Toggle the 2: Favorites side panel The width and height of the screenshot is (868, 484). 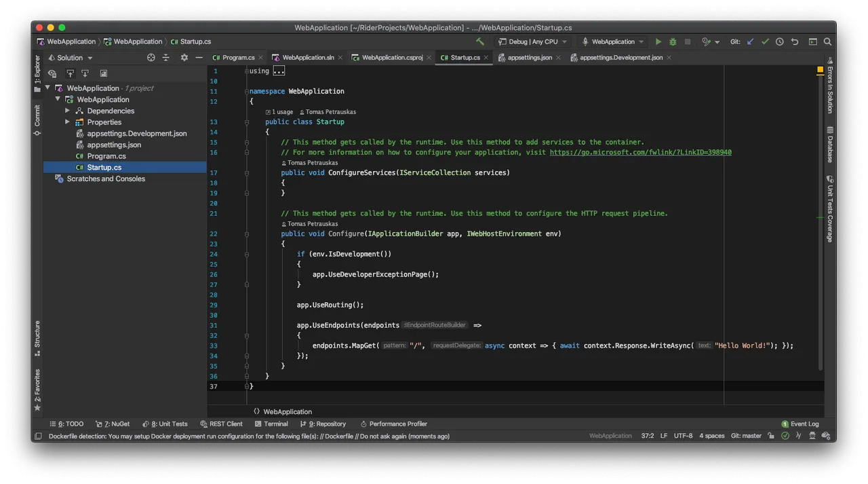click(37, 390)
